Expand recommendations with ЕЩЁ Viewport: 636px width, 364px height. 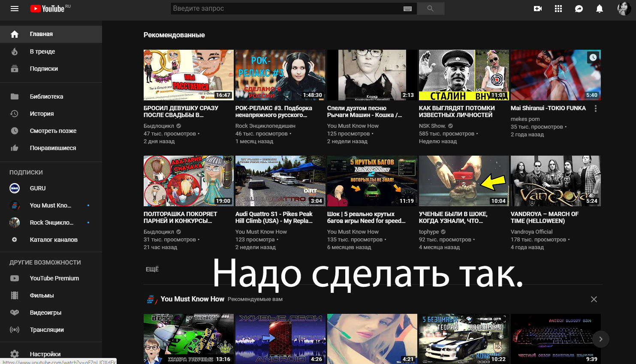click(x=152, y=269)
